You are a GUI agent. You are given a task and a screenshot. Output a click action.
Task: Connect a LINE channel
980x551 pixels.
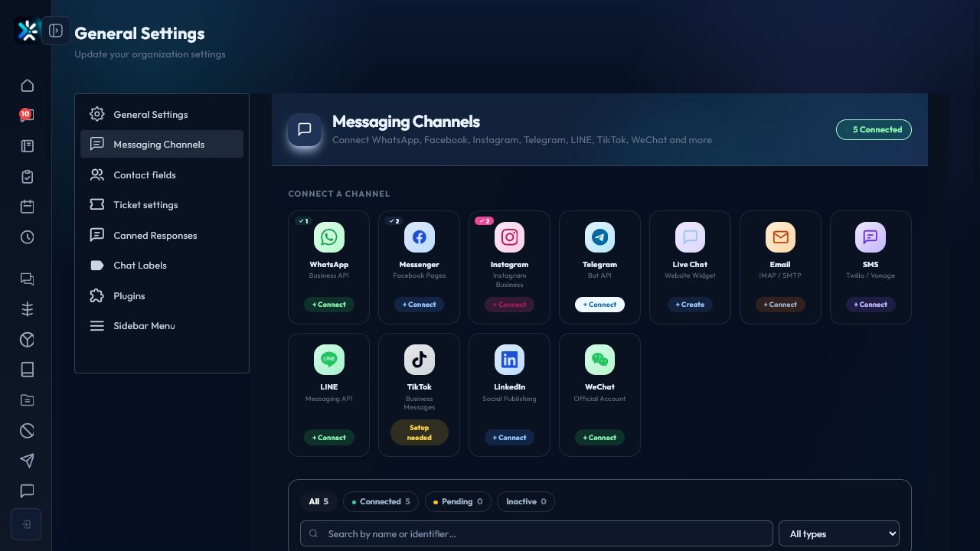(x=329, y=438)
